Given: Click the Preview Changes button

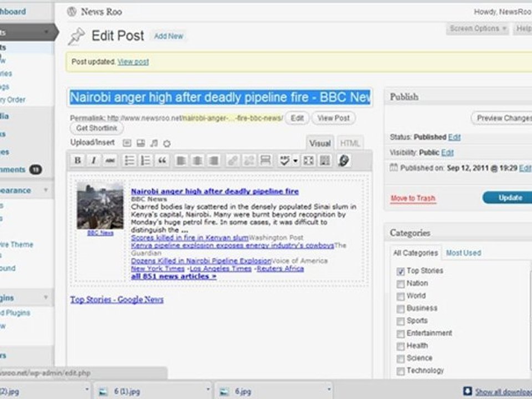Looking at the screenshot, I should (x=502, y=118).
